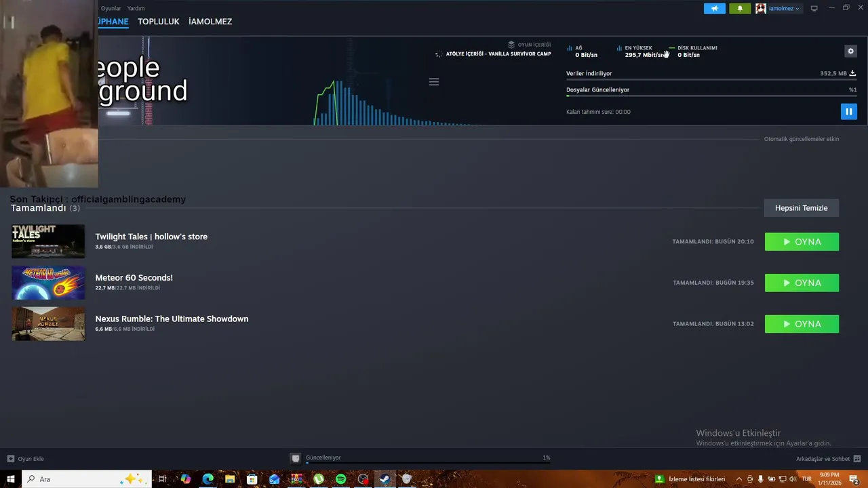
Task: Click the OBS Studio taskbar icon
Action: [363, 479]
